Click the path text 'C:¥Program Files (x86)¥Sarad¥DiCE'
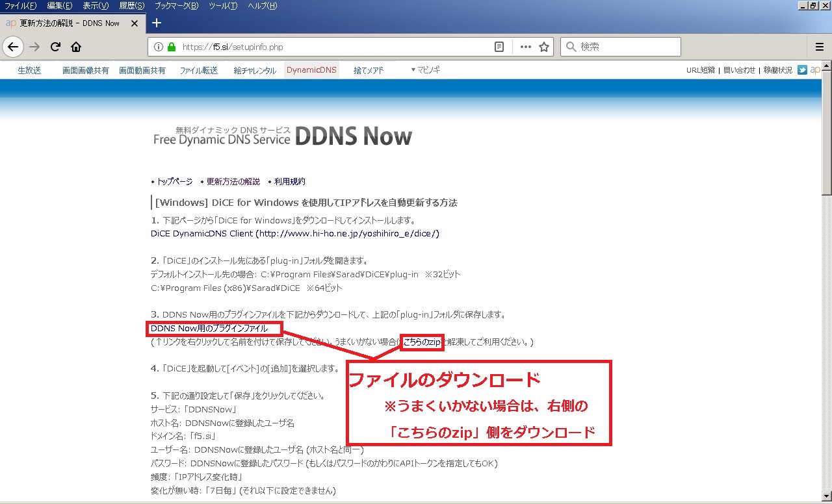 click(226, 288)
